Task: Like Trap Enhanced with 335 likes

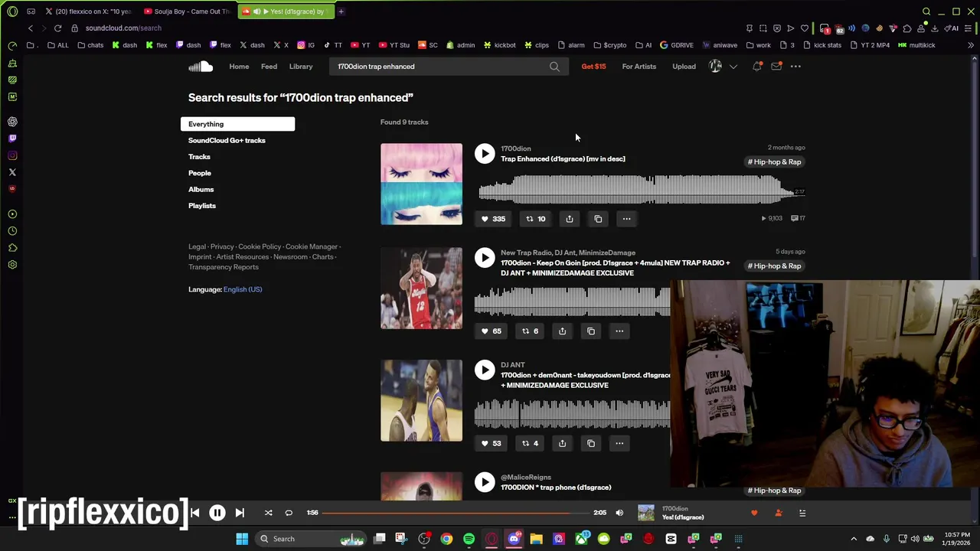Action: [492, 219]
